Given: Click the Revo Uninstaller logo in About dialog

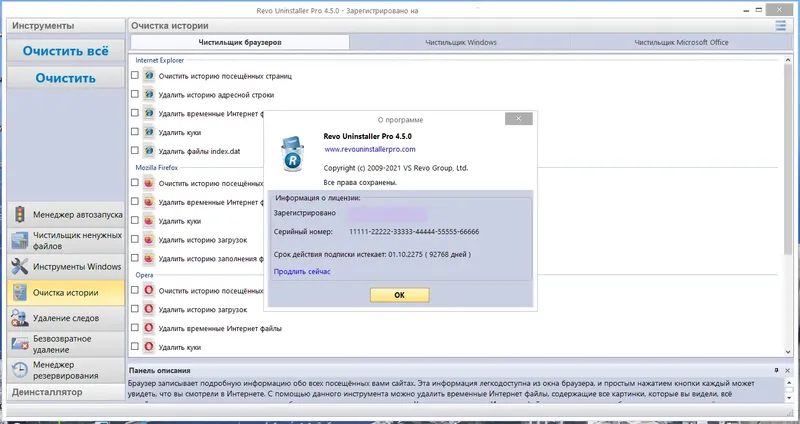Looking at the screenshot, I should [x=292, y=154].
